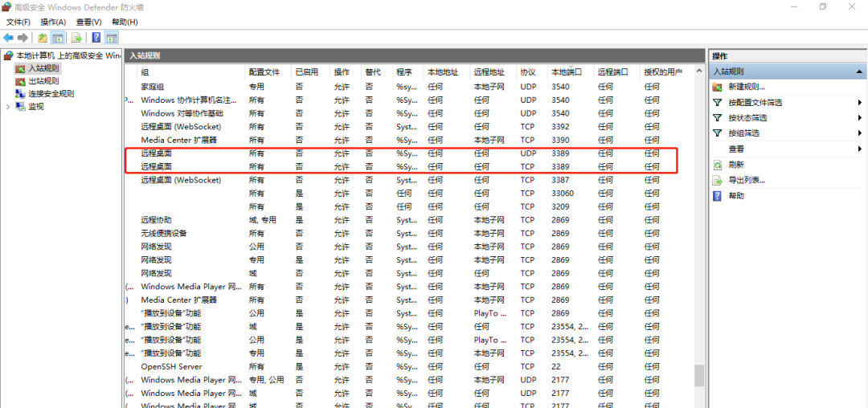The height and width of the screenshot is (408, 868).
Task: Open the 操作(A) menu
Action: [x=53, y=22]
